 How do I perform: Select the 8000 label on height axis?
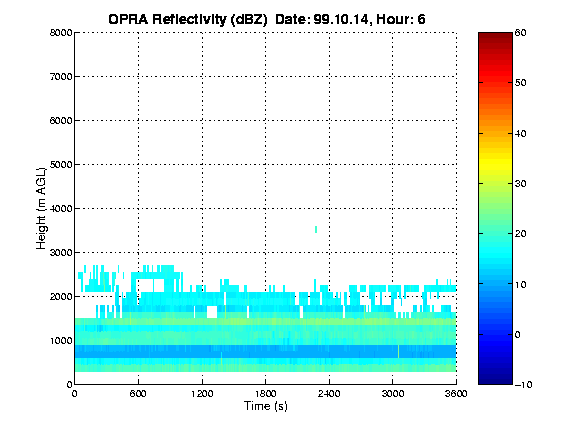tap(61, 33)
